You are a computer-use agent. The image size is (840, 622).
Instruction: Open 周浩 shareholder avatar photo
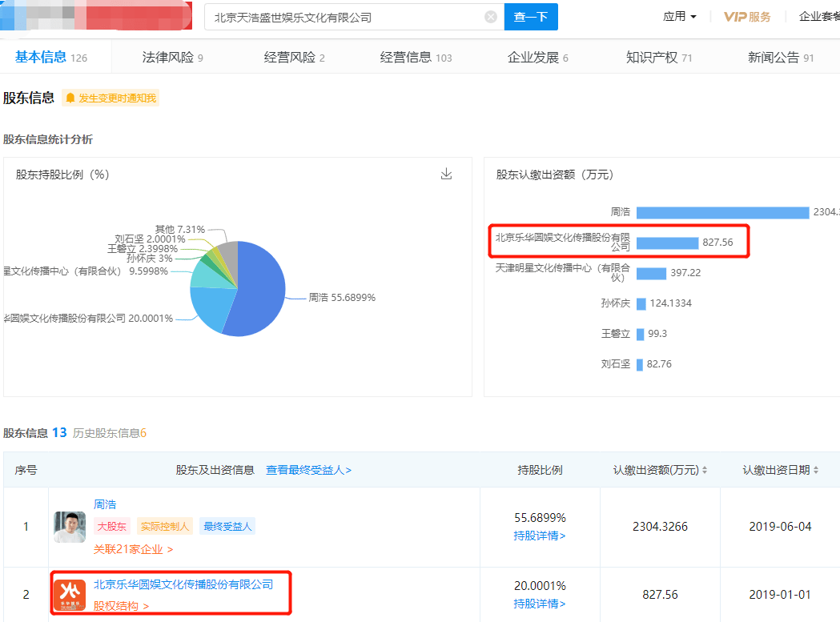point(70,528)
